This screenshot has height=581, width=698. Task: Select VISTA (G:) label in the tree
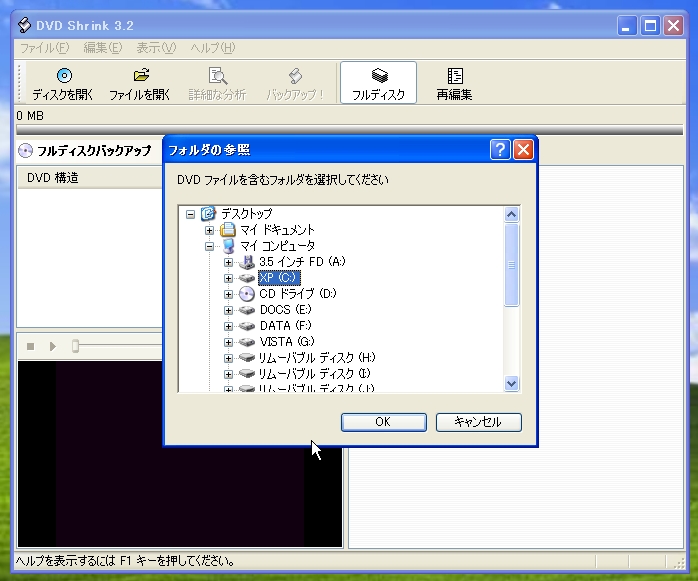(287, 342)
